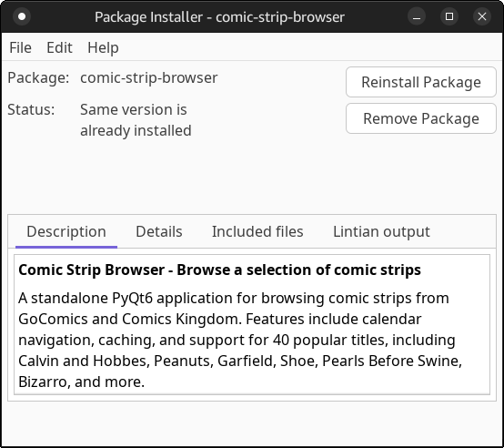Close the Package Installer window
504x448 pixels.
[x=482, y=16]
